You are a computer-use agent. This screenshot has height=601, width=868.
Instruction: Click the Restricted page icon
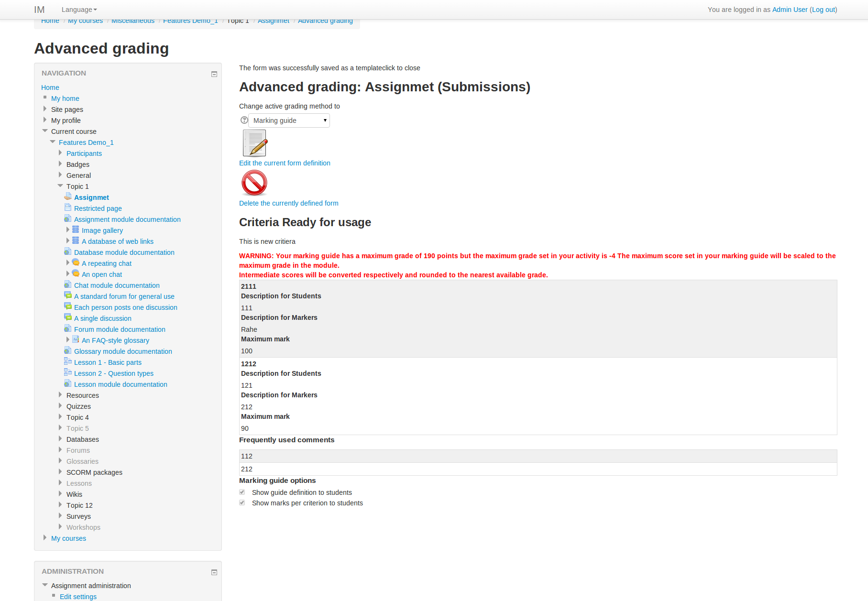tap(68, 208)
